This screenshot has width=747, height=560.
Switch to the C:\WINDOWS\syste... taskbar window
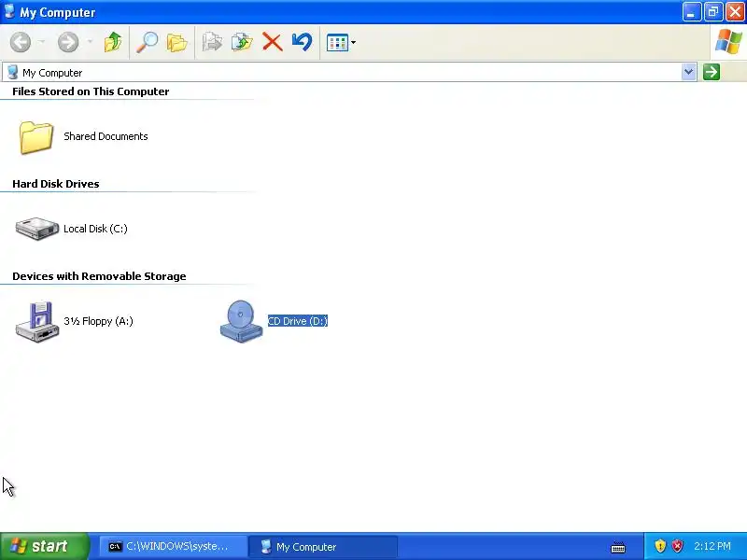pyautogui.click(x=173, y=547)
